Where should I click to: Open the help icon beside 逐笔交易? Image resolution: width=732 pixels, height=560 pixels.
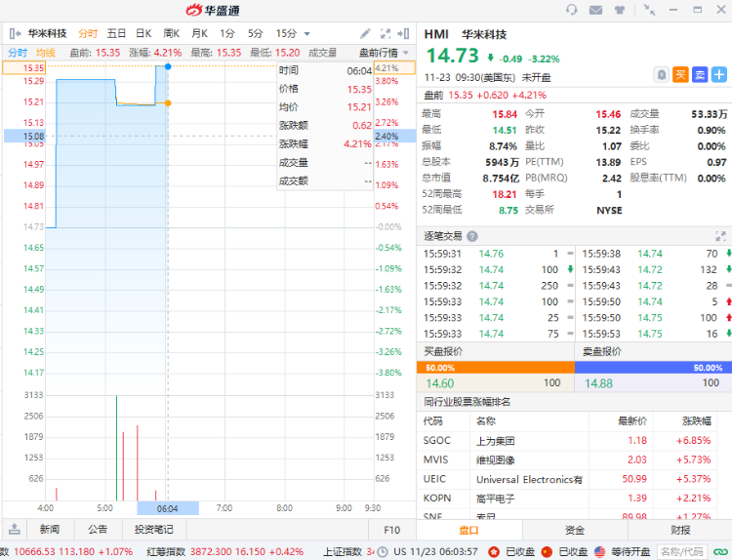click(x=472, y=236)
